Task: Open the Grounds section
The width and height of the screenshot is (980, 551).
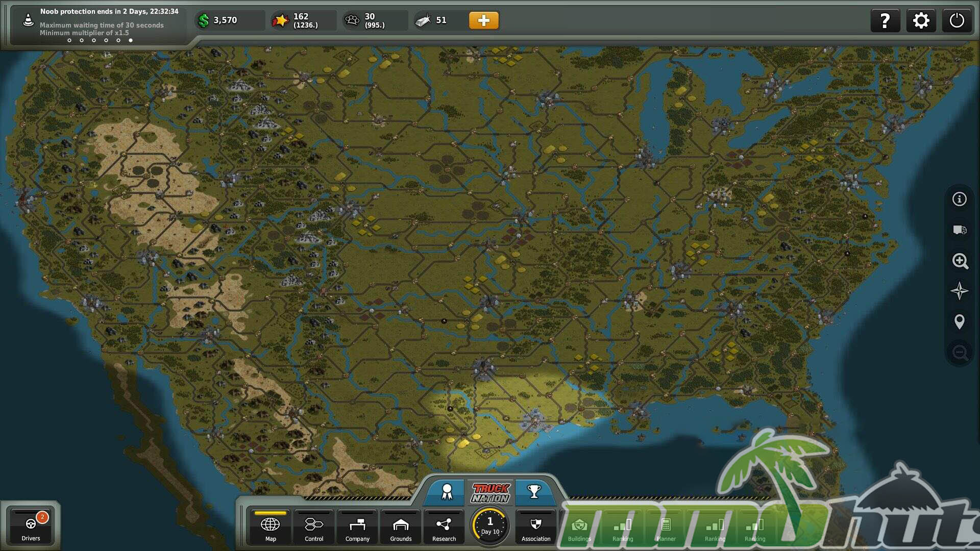Action: tap(401, 528)
